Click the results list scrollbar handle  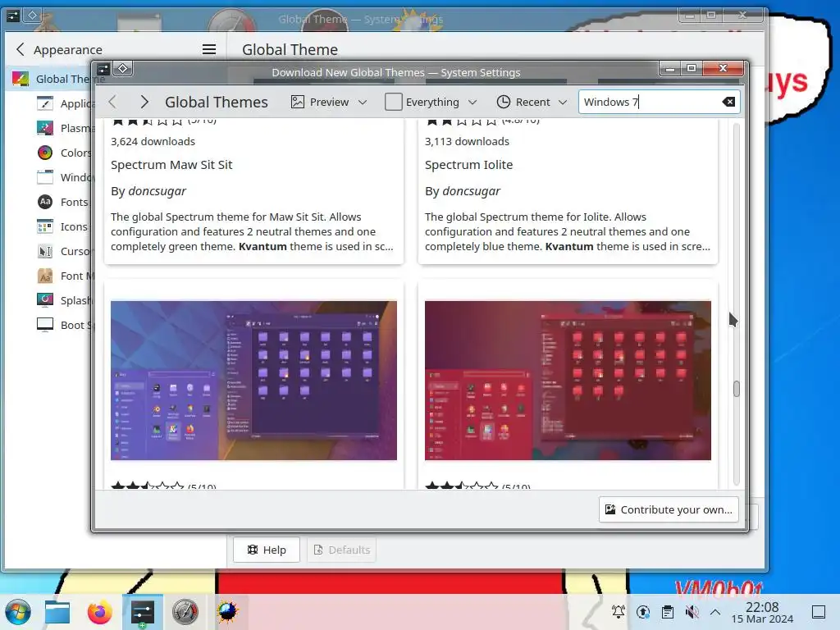[737, 389]
